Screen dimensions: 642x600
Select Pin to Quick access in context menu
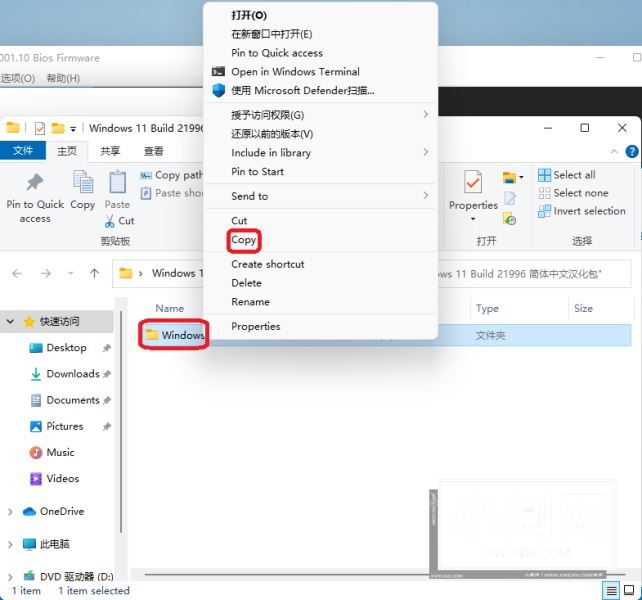pyautogui.click(x=321, y=53)
